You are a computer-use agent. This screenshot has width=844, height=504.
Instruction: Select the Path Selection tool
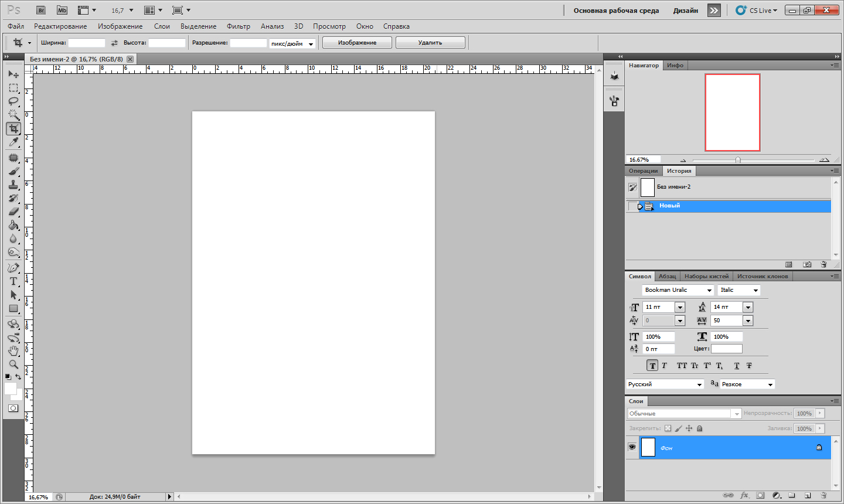click(13, 295)
